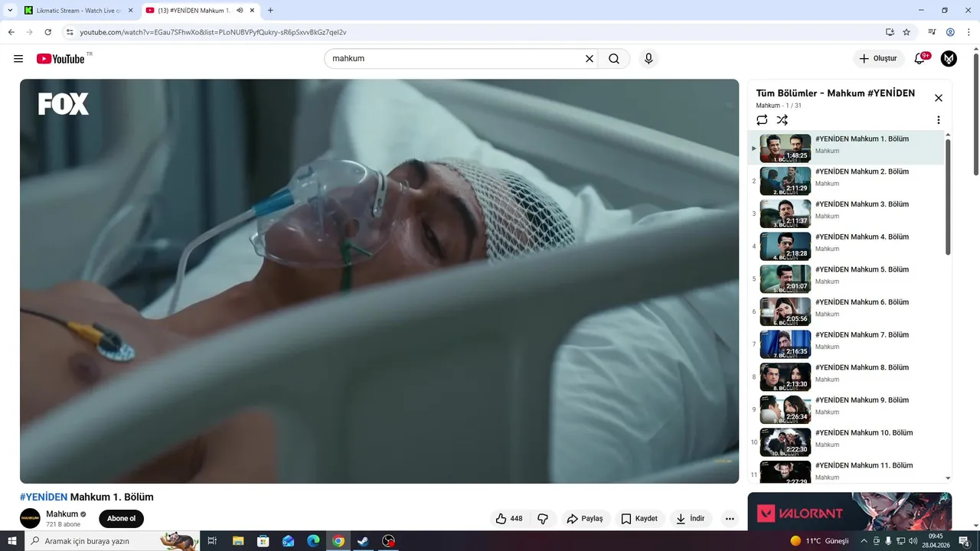980x551 pixels.
Task: Close the playlist panel
Action: tap(939, 98)
